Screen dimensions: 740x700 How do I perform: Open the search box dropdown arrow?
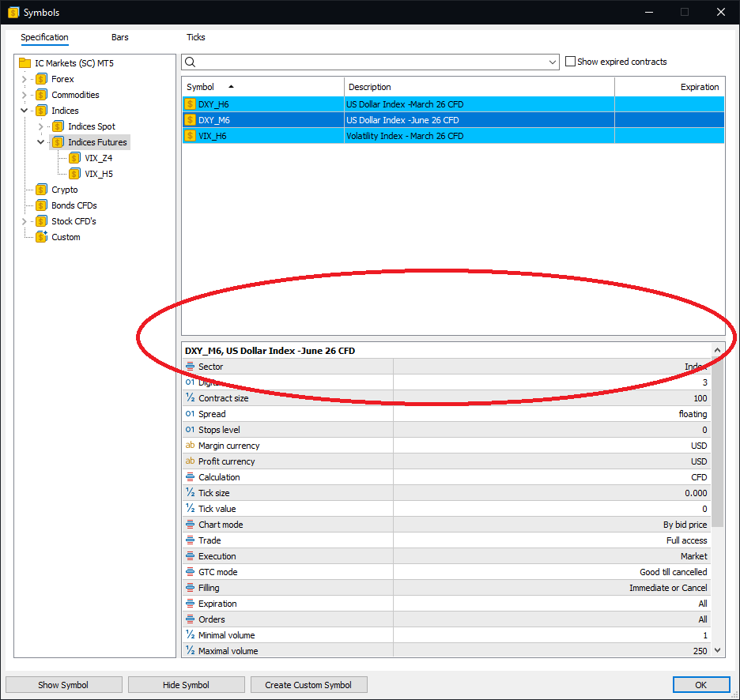coord(552,62)
